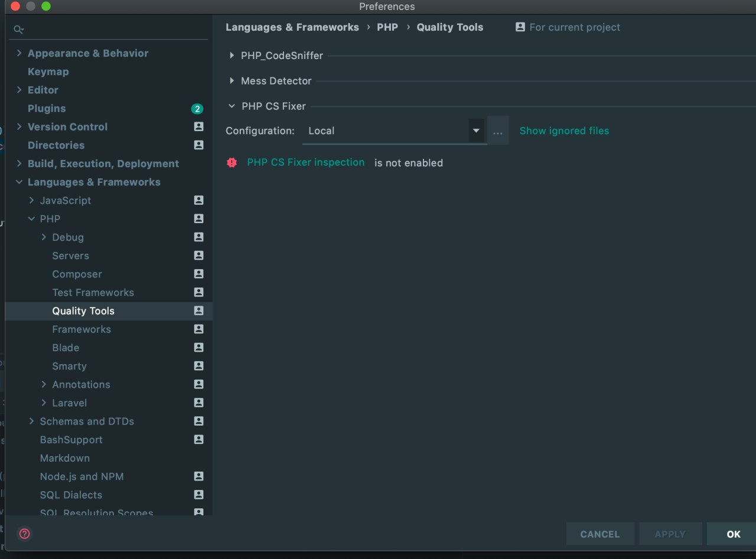Screen dimensions: 756x559
Task: Open the Plugins settings page
Action: coord(47,109)
